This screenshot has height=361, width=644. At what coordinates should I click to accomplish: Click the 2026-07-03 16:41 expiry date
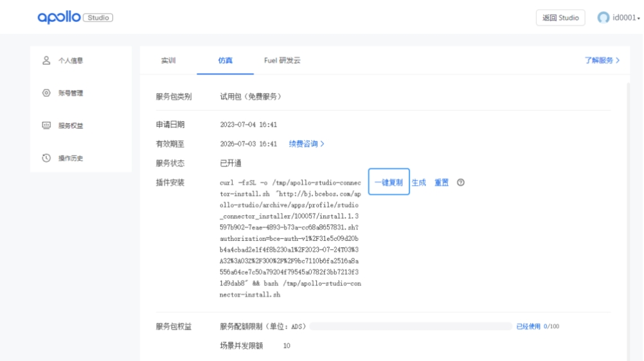[249, 144]
